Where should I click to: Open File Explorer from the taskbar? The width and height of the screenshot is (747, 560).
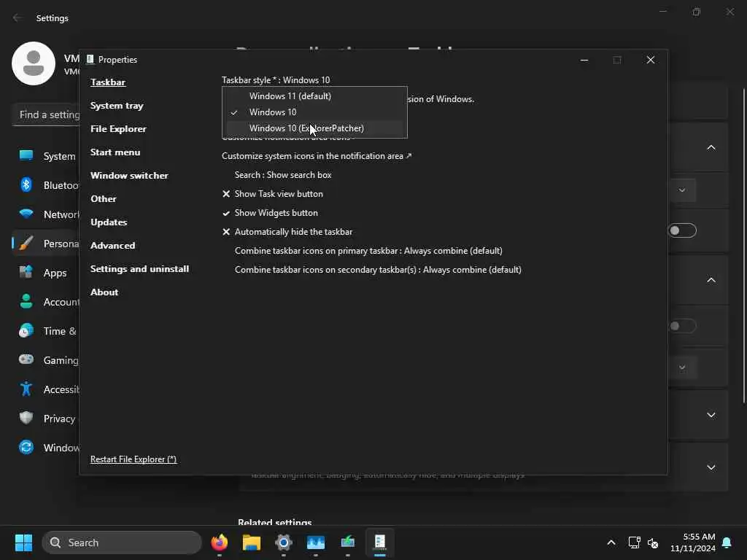tap(252, 542)
